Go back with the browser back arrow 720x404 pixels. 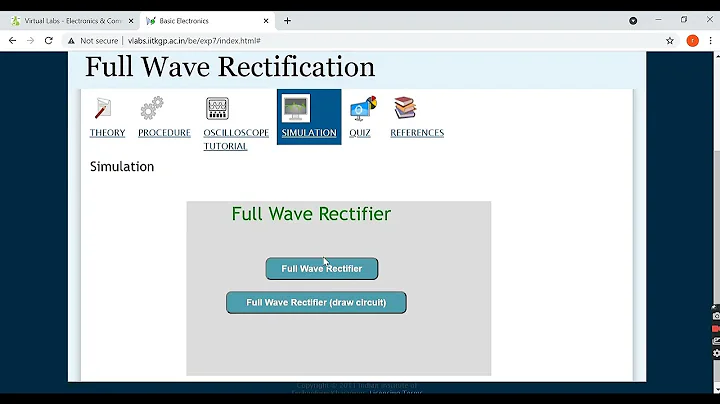(12, 41)
